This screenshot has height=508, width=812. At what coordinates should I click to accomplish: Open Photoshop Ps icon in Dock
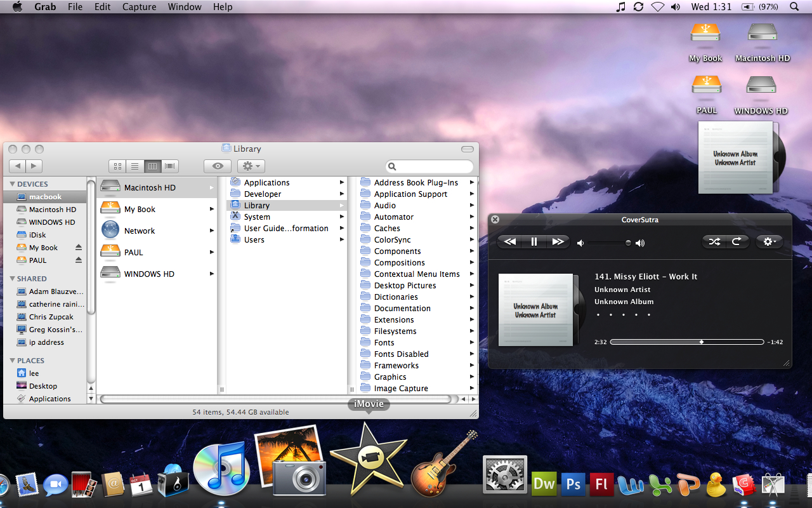573,484
